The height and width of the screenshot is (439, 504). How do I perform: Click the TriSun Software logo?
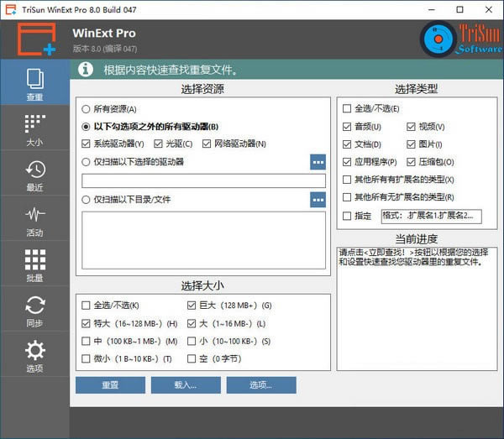click(x=461, y=40)
